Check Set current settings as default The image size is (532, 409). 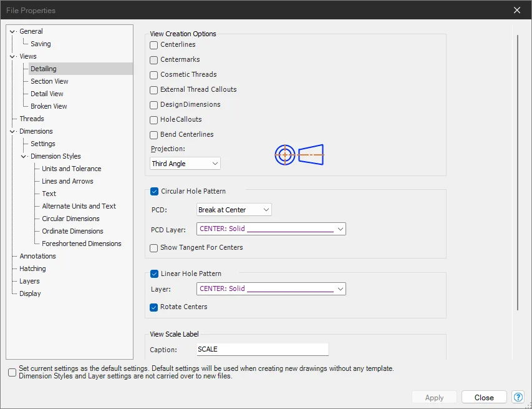tap(12, 372)
